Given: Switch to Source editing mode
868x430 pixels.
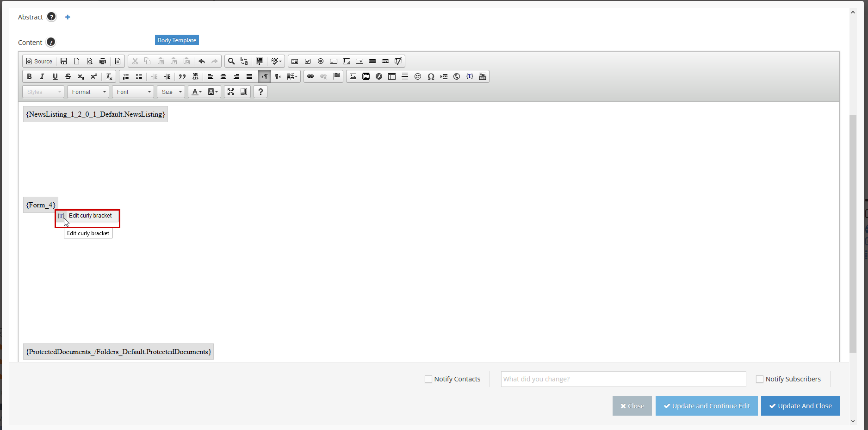Looking at the screenshot, I should [x=39, y=61].
